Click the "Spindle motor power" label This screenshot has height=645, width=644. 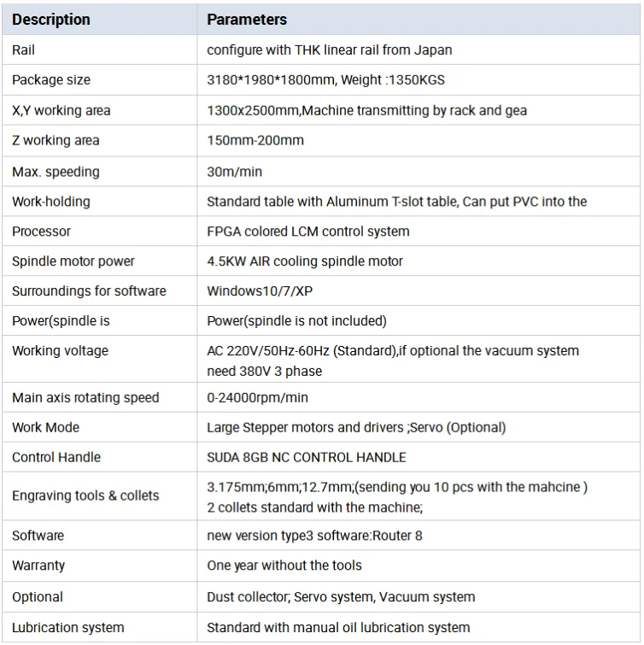[x=73, y=261]
